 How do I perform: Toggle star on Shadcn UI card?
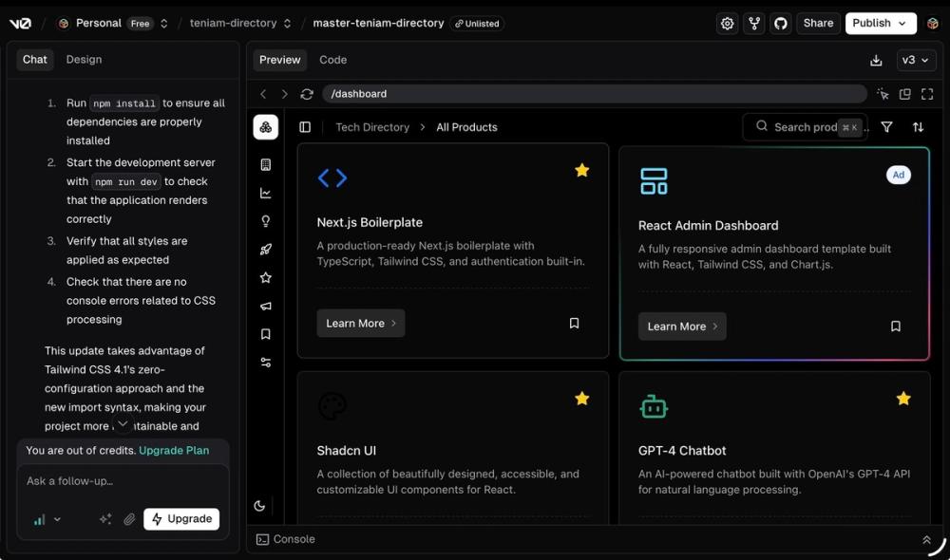(581, 399)
